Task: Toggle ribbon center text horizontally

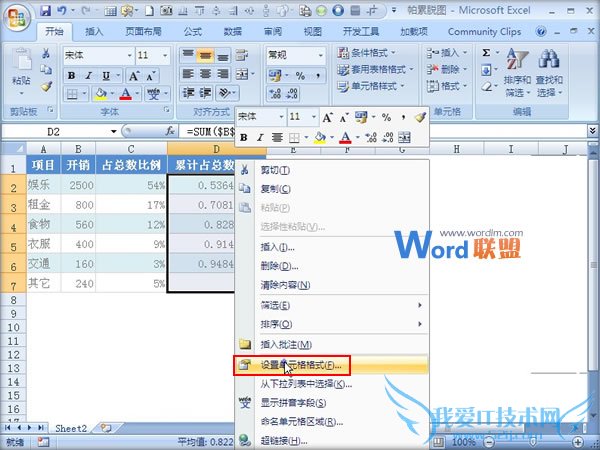Action: click(x=205, y=74)
